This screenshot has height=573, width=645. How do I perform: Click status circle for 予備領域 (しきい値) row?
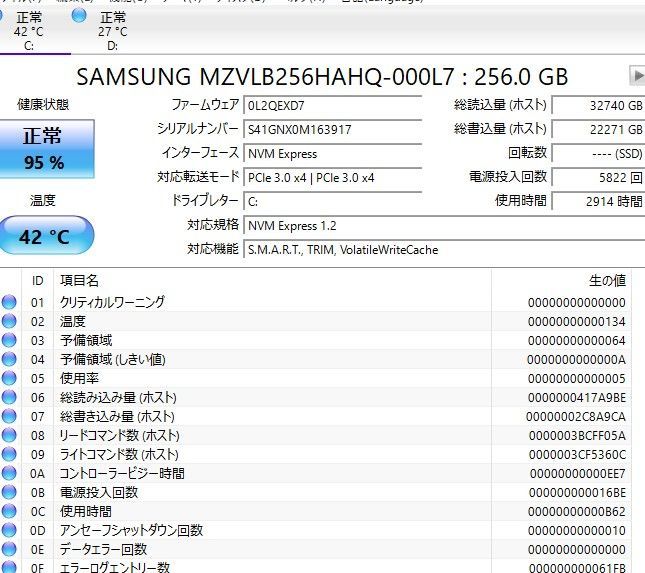[x=9, y=359]
